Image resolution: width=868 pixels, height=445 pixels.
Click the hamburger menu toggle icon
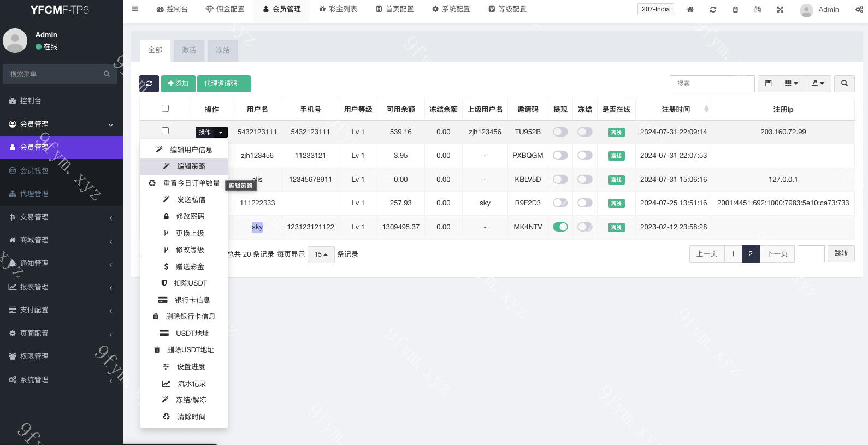click(x=135, y=9)
